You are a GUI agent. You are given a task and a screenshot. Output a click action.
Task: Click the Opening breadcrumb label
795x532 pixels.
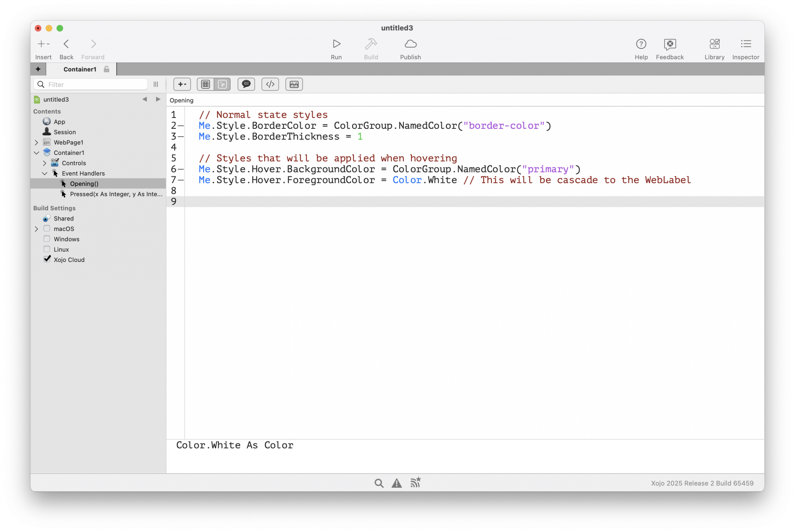coord(181,101)
